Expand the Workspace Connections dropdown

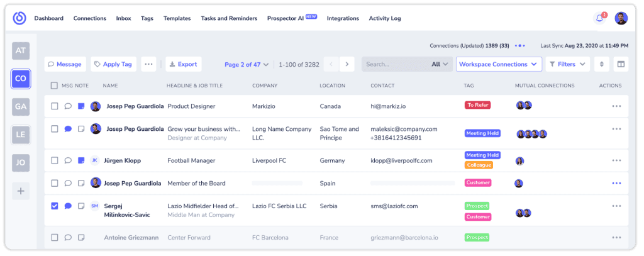point(499,64)
